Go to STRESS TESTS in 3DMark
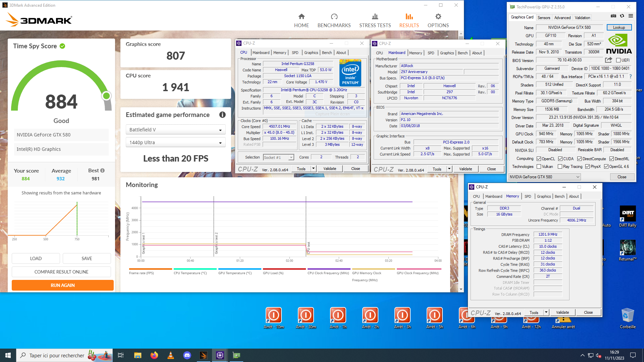This screenshot has width=644, height=362. click(375, 21)
